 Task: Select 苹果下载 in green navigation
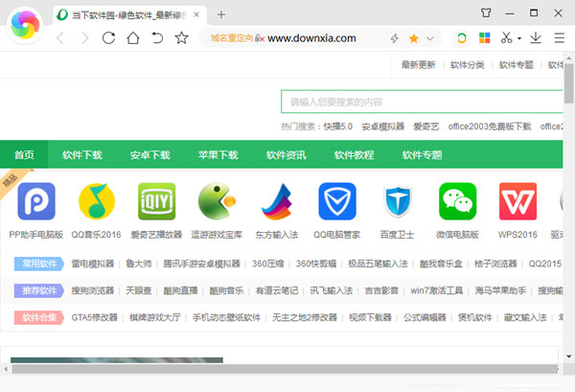pyautogui.click(x=218, y=154)
